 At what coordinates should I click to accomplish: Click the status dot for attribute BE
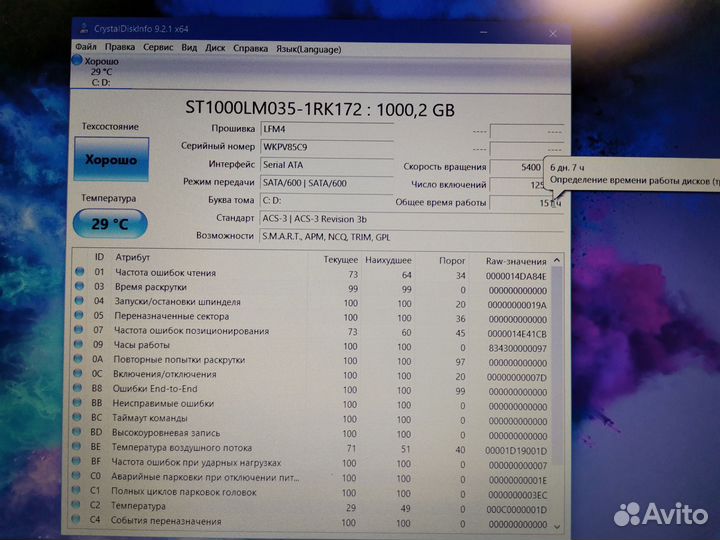(x=76, y=446)
